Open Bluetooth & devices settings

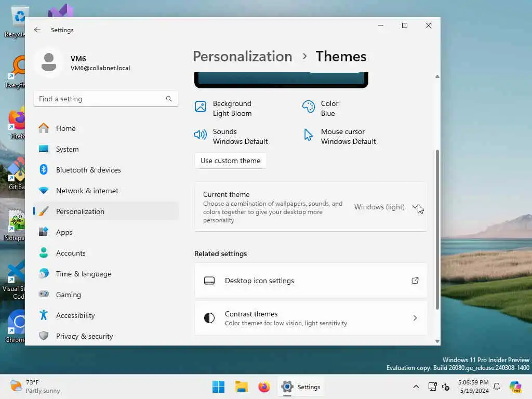(x=106, y=170)
